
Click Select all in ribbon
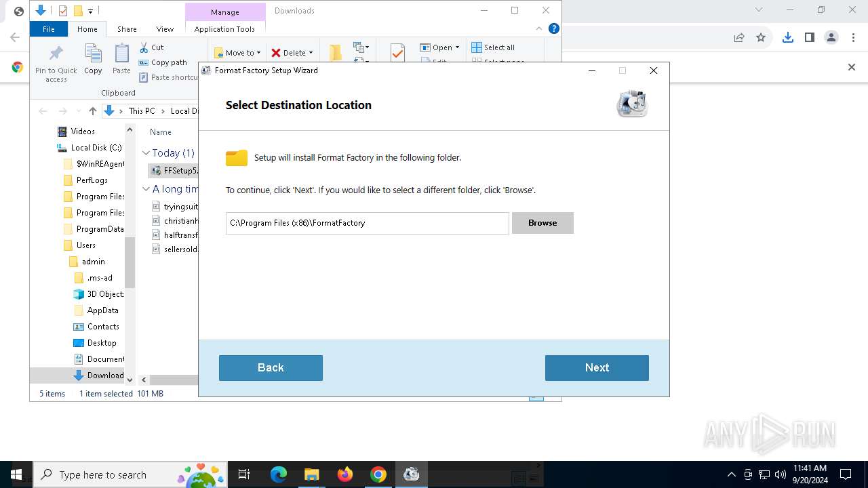(493, 47)
